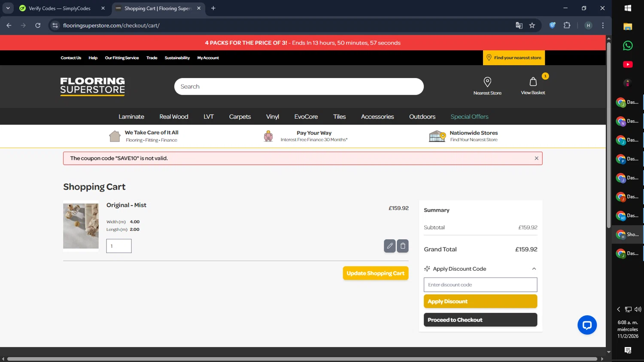This screenshot has width=644, height=362.
Task: Open the Bitwarden shield extension
Action: point(553,25)
